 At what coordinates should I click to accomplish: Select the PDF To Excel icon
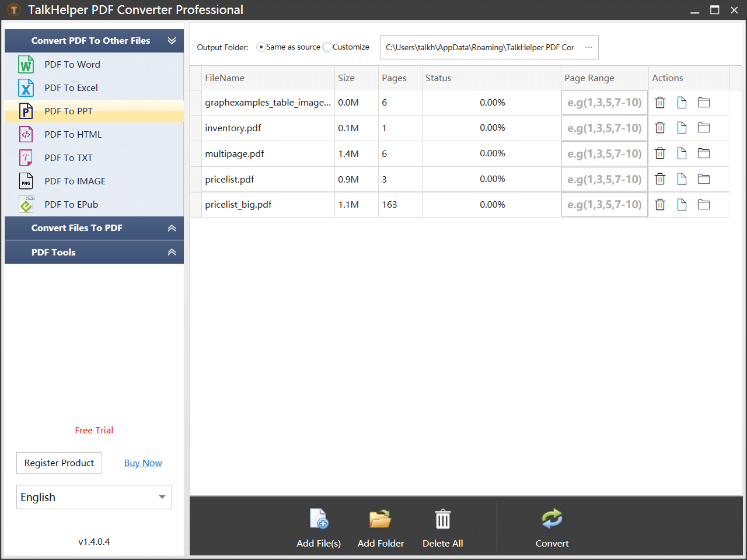click(26, 87)
